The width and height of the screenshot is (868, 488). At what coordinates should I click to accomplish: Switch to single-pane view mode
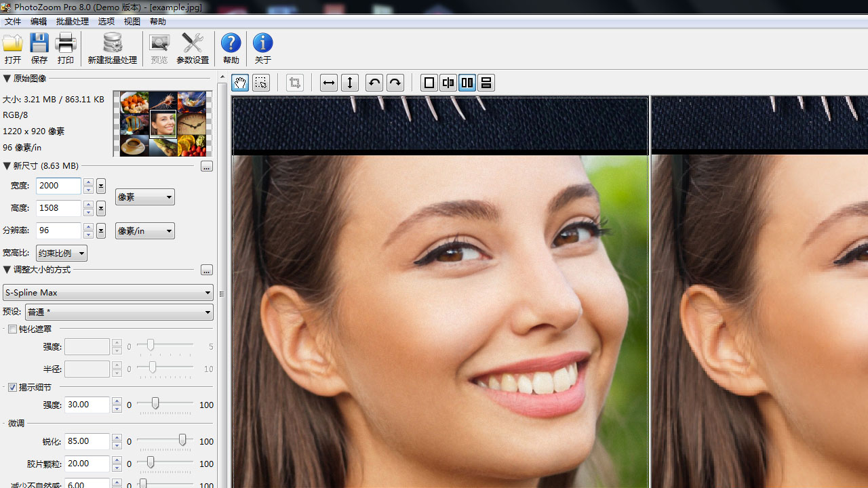click(429, 83)
